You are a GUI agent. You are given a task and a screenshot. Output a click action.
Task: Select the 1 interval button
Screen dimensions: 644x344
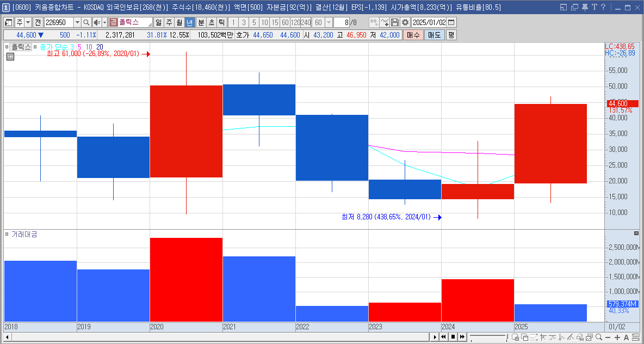(233, 22)
